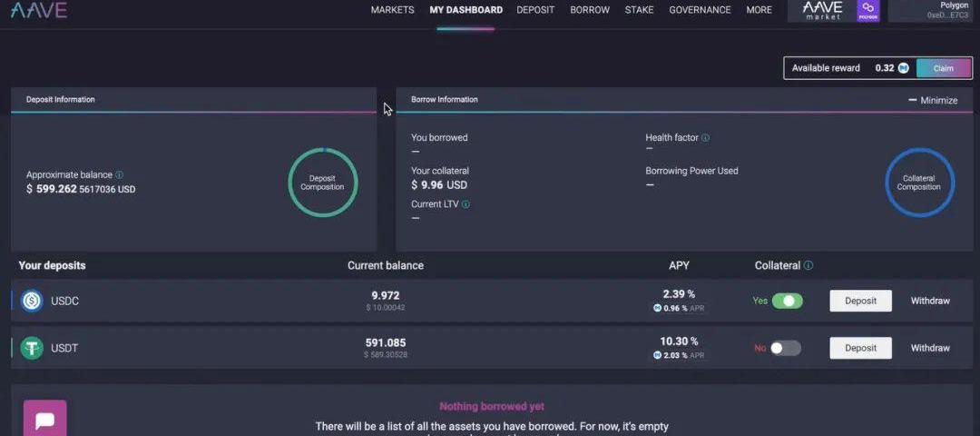
Task: Click the Polygon network icon badge
Action: (868, 10)
